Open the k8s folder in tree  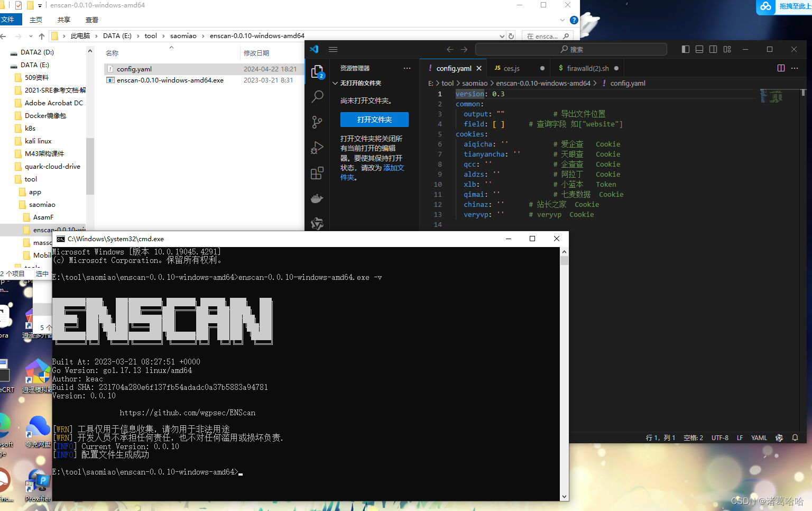[30, 129]
